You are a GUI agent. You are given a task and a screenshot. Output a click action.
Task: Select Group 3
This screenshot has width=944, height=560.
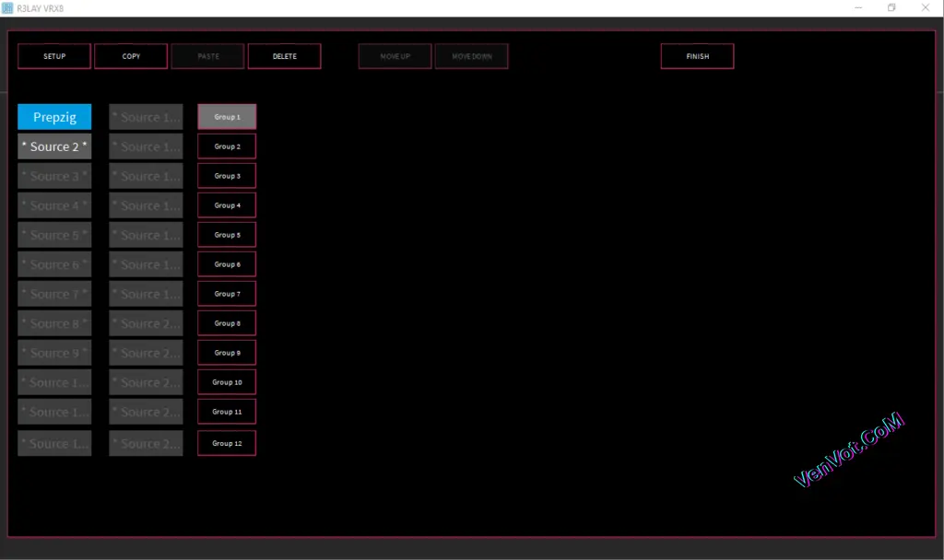(227, 176)
